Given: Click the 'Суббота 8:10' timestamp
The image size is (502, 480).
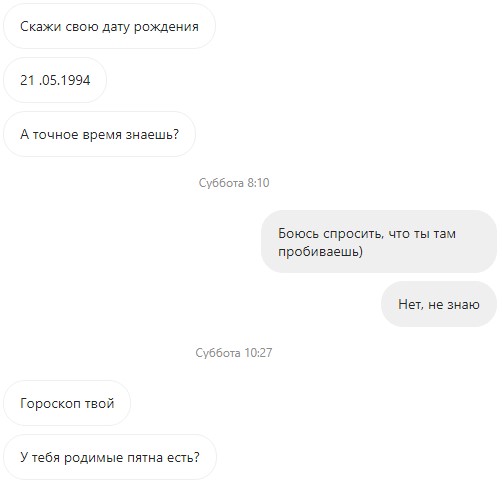Looking at the screenshot, I should pos(234,183).
